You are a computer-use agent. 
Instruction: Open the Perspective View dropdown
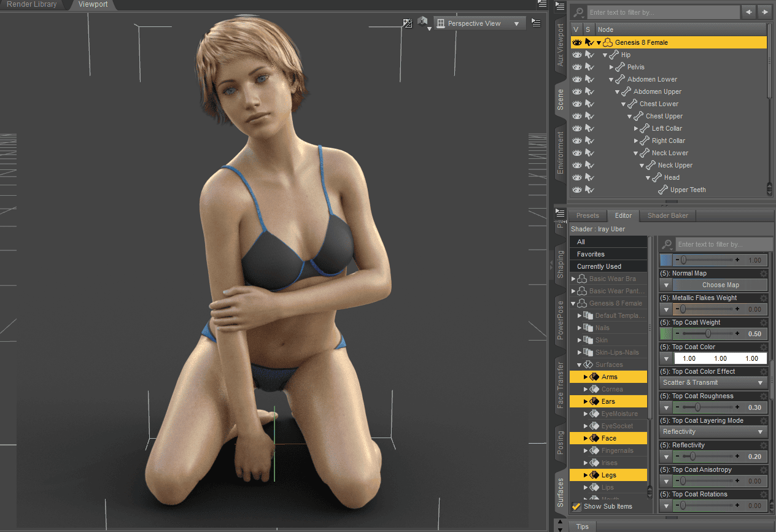point(479,23)
